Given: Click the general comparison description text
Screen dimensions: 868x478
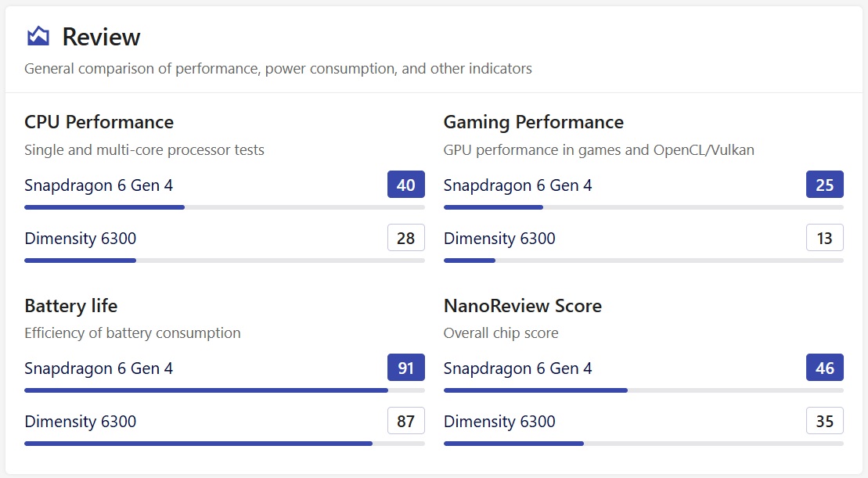Looking at the screenshot, I should (x=278, y=69).
